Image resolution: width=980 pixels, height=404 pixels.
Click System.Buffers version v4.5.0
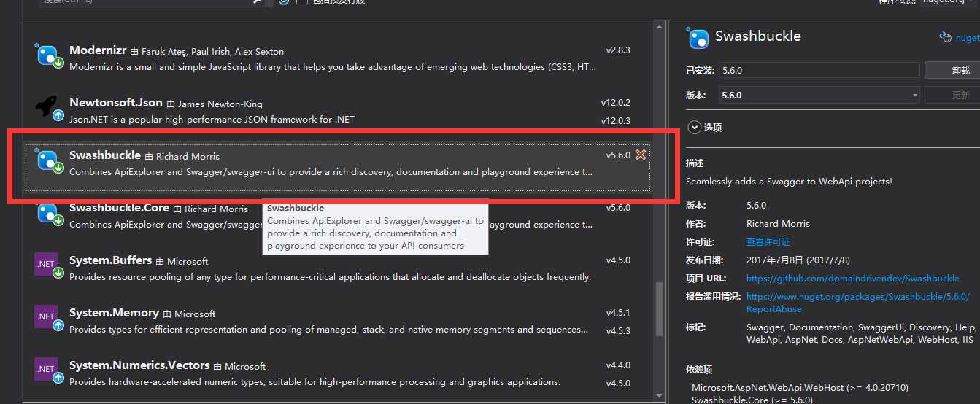point(618,260)
